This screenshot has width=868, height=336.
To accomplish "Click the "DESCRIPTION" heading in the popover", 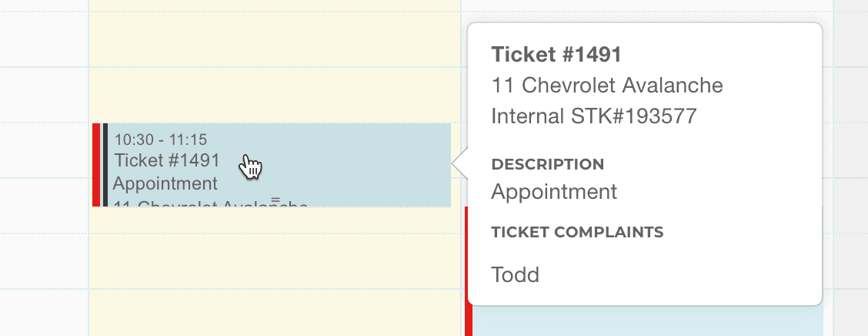I will tap(547, 164).
